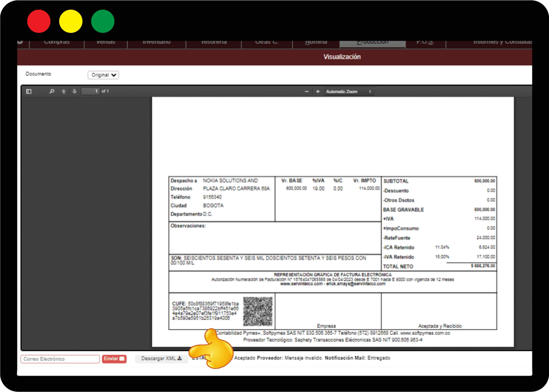
Task: Click the download icon next to Descargar XML
Action: 179,358
